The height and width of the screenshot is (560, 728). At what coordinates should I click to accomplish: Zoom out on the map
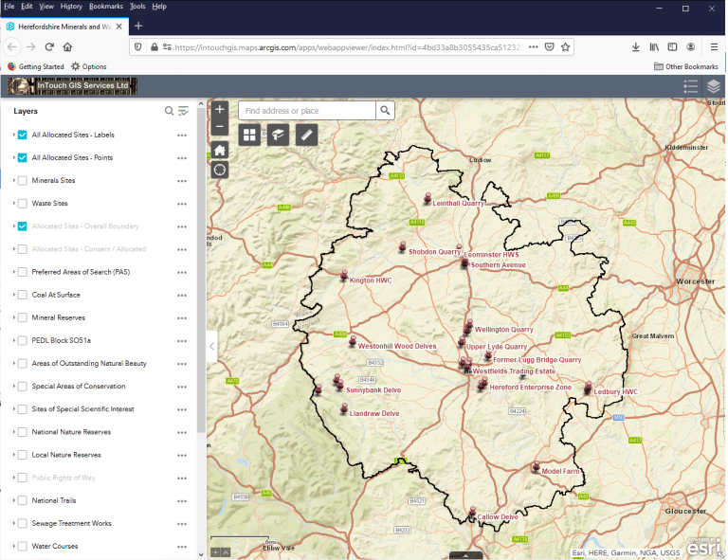[x=220, y=127]
